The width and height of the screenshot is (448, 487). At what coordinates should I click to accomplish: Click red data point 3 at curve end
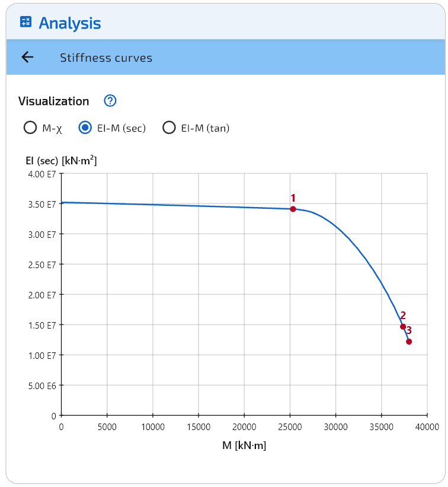409,342
